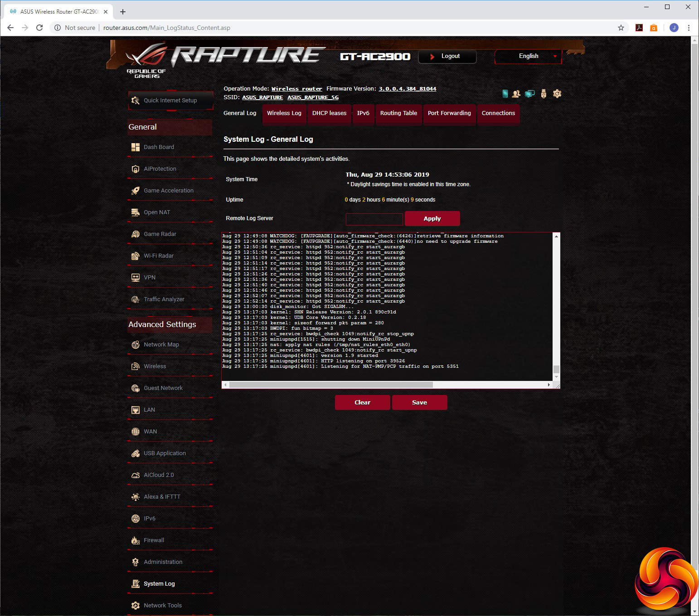Screen dimensions: 699x616
Task: Open the Chrome three-dot menu
Action: (x=689, y=28)
